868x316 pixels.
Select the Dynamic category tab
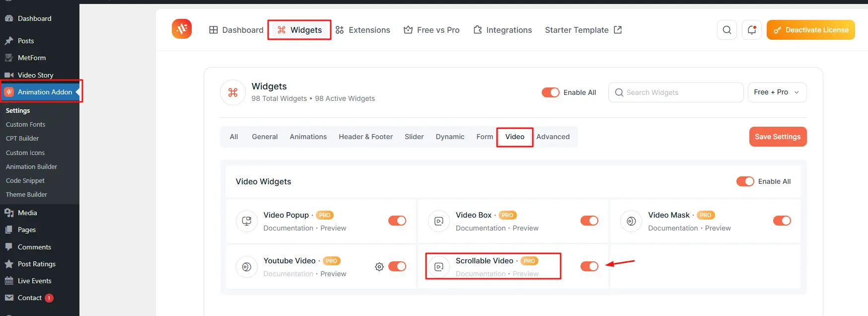tap(450, 137)
